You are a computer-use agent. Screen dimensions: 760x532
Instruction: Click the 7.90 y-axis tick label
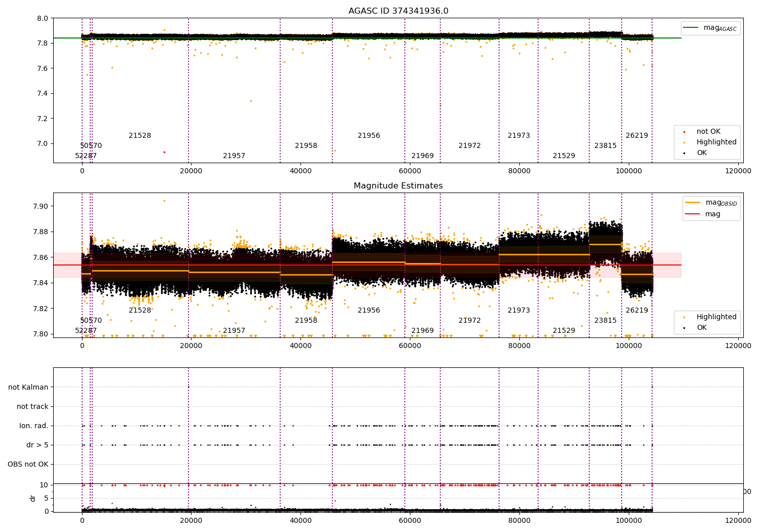click(x=41, y=206)
